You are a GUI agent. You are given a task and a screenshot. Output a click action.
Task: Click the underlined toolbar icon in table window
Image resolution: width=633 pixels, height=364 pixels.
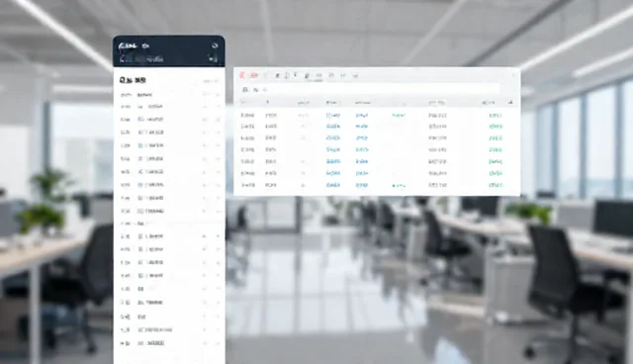[x=318, y=75]
